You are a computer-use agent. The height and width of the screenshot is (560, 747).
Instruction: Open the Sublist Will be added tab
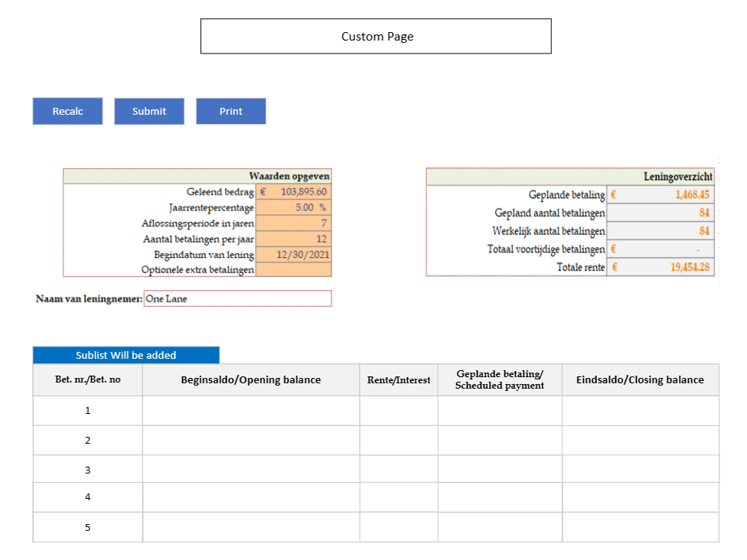(x=126, y=355)
